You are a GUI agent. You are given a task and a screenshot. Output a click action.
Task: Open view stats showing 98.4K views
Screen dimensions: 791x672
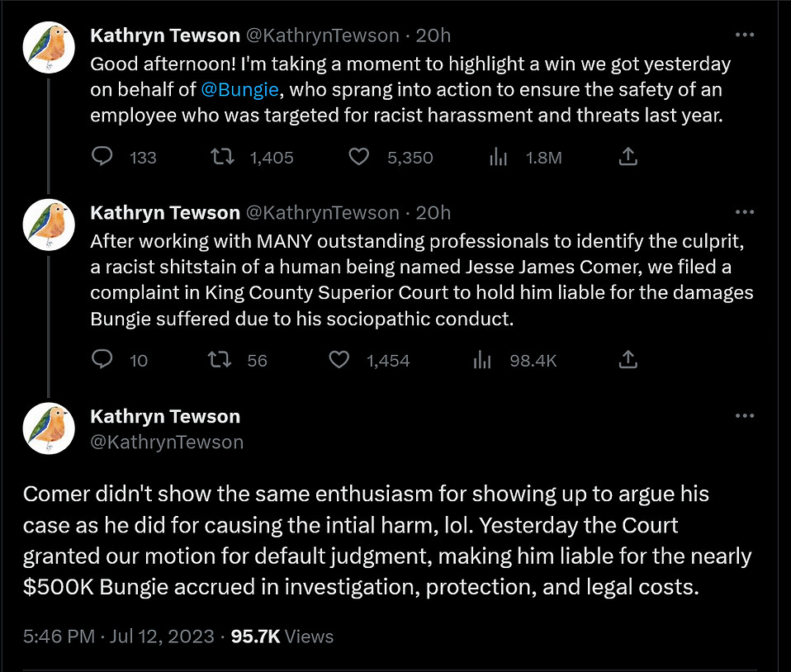[482, 360]
